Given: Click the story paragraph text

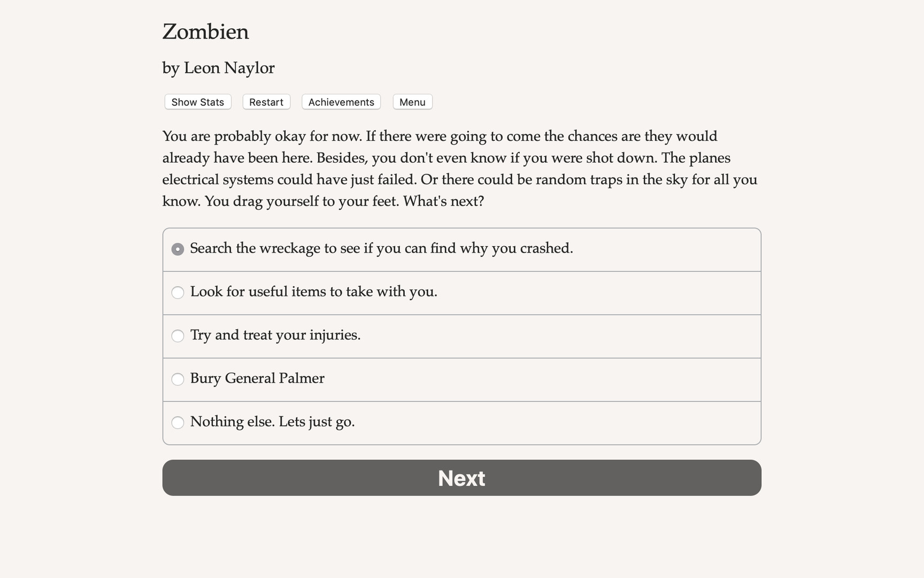Looking at the screenshot, I should pos(460,169).
